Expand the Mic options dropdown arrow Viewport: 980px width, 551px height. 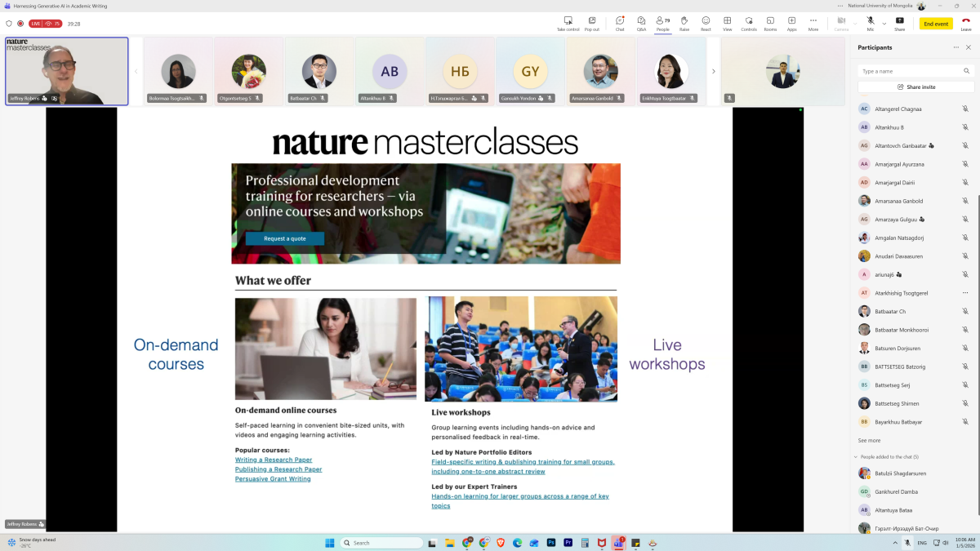(x=884, y=22)
